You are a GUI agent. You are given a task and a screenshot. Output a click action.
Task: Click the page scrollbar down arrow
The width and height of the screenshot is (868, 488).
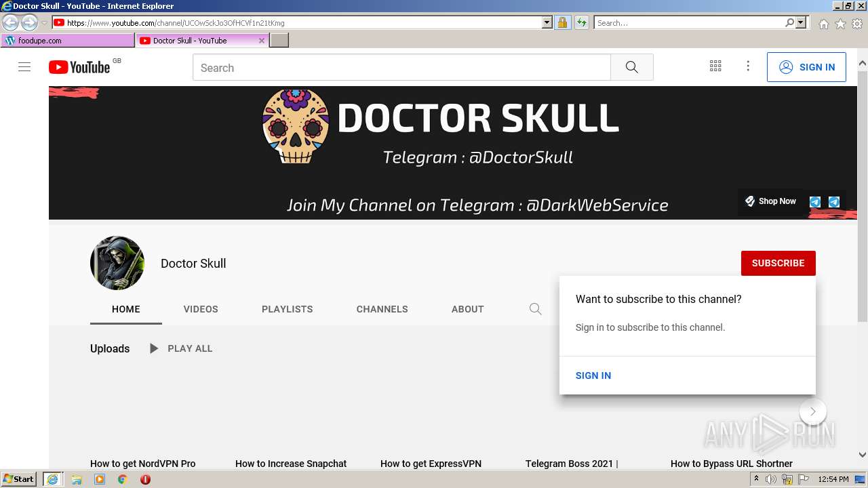point(862,455)
